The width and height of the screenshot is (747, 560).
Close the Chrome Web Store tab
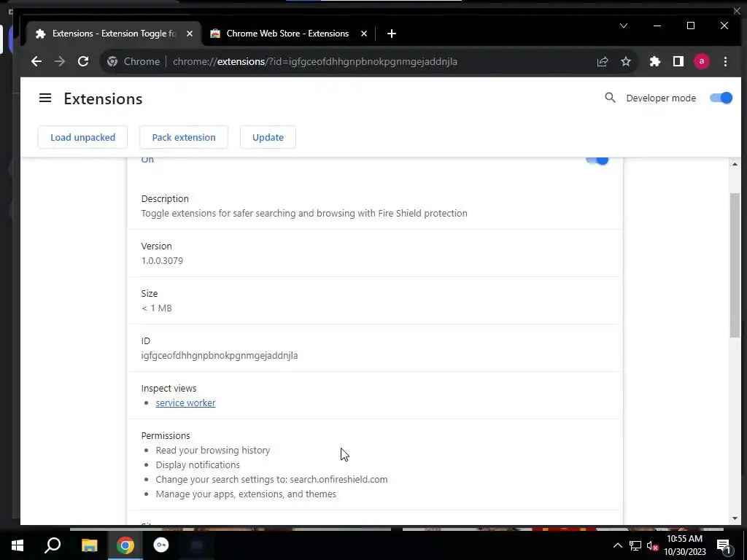(364, 34)
